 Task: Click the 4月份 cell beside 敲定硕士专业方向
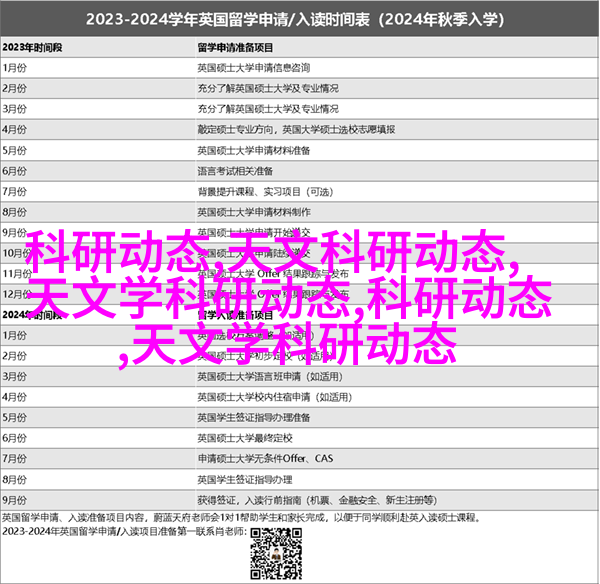click(x=15, y=129)
